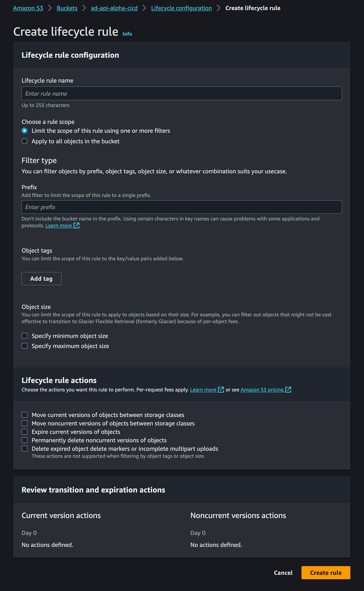Navigate to the Amazon S3 breadcrumb link

point(28,8)
